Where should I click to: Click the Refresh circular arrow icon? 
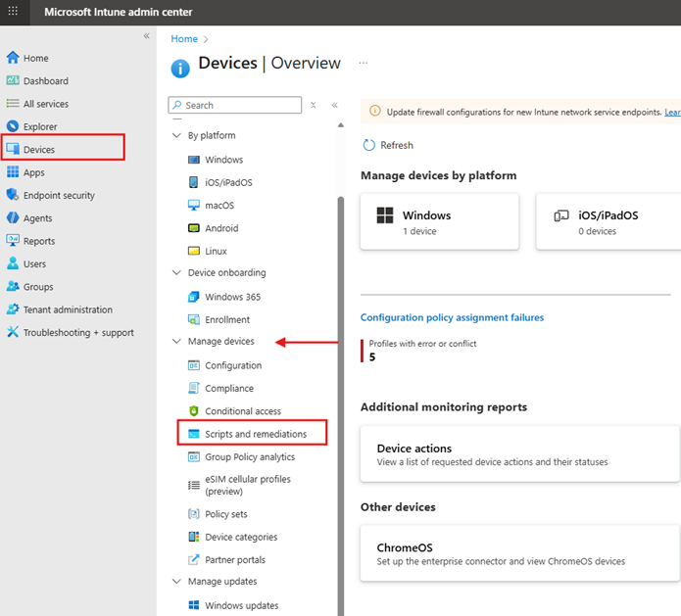pos(368,145)
